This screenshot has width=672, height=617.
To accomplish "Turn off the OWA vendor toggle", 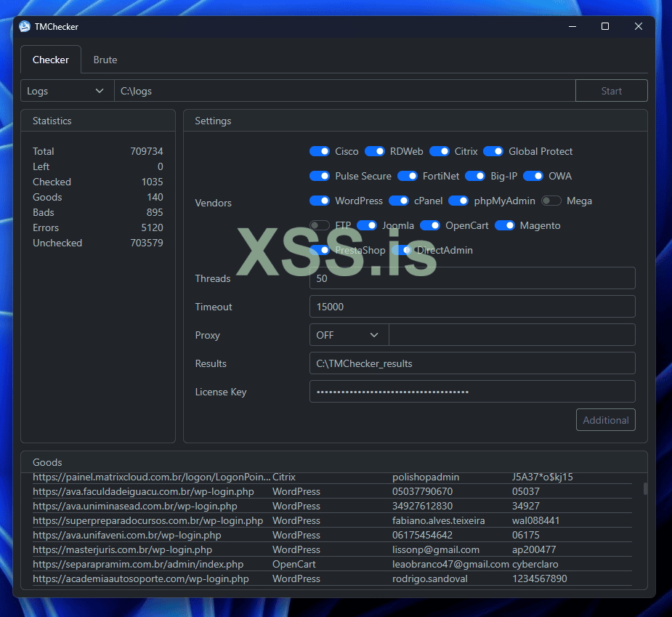I will point(533,176).
